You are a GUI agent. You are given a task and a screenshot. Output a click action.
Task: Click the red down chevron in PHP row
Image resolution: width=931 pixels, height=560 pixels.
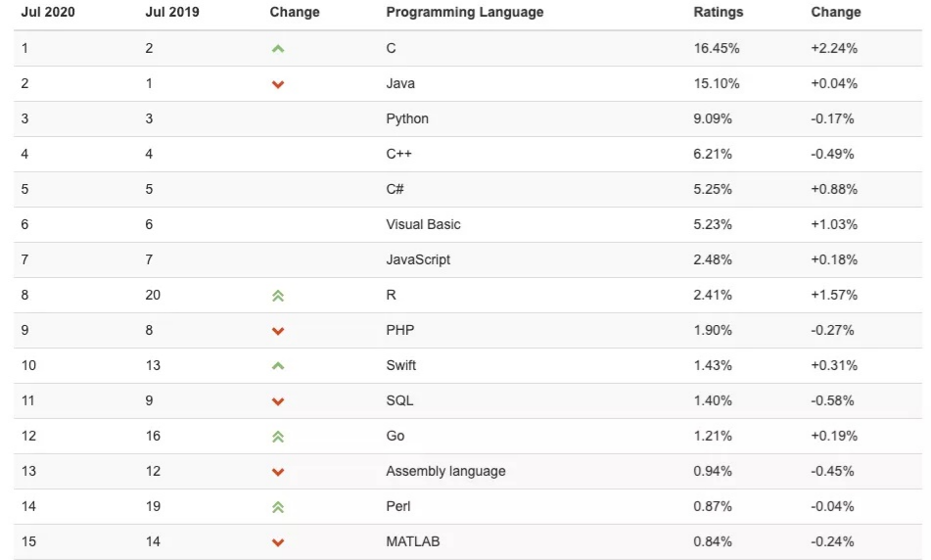(x=277, y=331)
